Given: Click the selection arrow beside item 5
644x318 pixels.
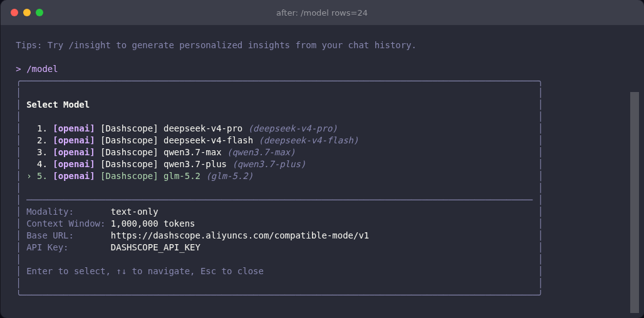Looking at the screenshot, I should pyautogui.click(x=29, y=177).
